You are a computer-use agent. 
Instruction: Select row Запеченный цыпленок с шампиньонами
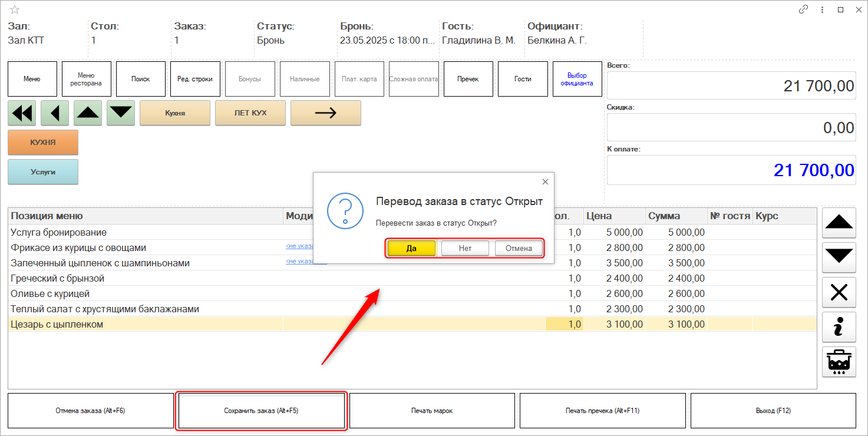[412, 263]
